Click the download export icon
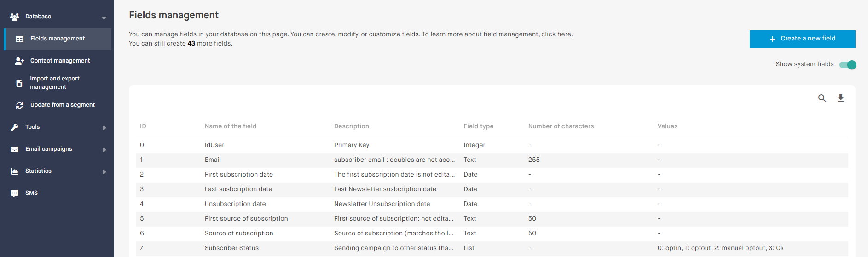868x257 pixels. click(840, 98)
